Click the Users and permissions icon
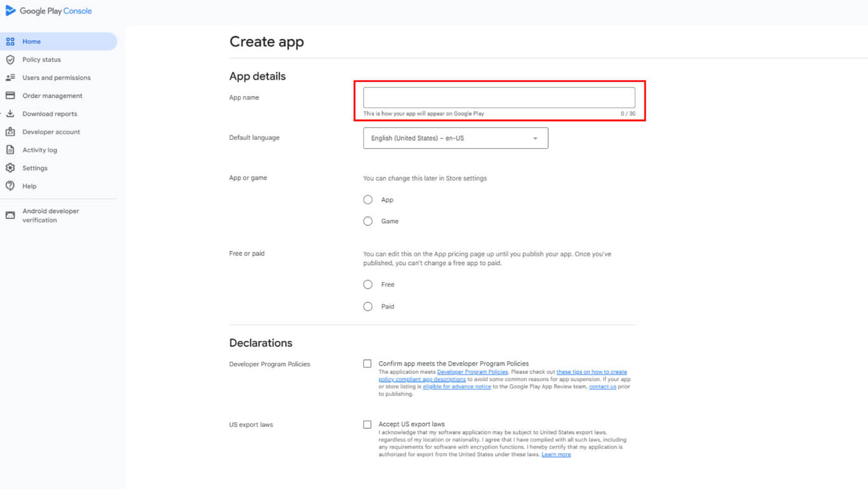Image resolution: width=868 pixels, height=489 pixels. pos(10,78)
